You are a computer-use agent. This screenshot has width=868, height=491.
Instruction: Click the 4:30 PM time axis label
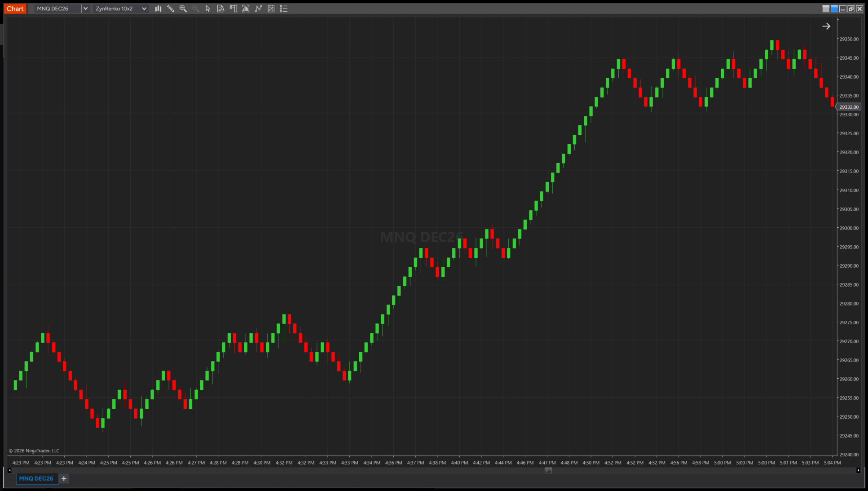click(262, 463)
